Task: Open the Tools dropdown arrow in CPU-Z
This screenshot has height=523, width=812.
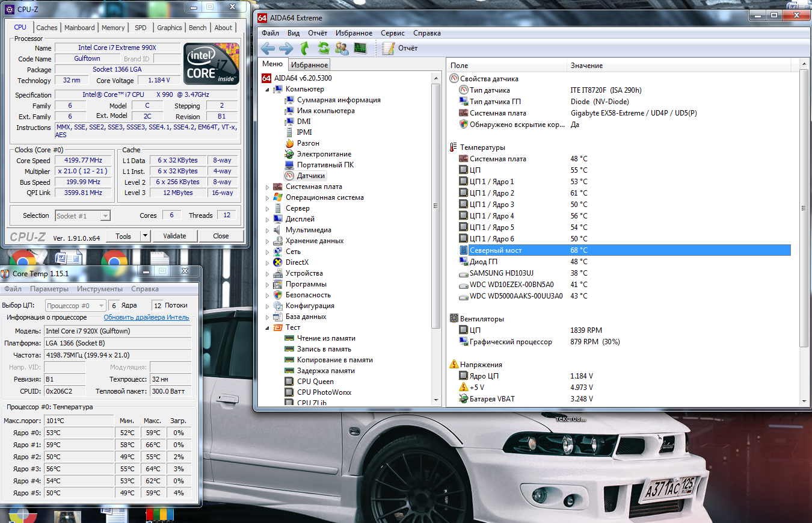Action: click(x=145, y=236)
